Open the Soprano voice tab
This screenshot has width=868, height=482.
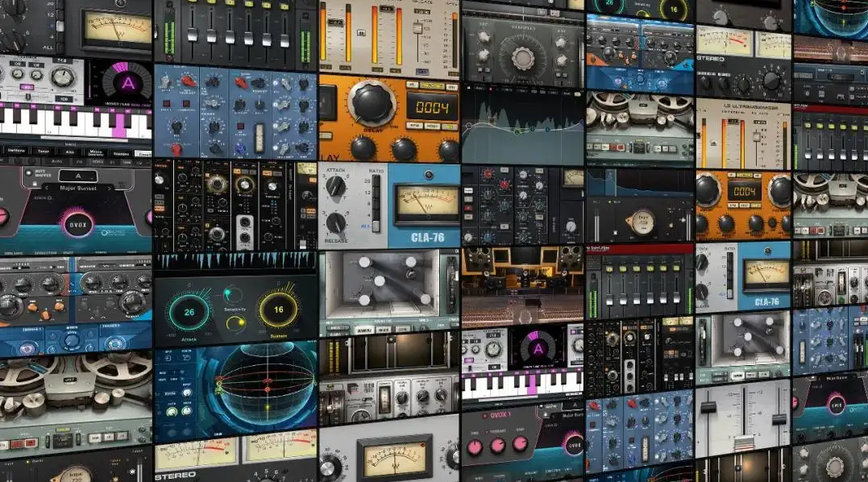coord(121,152)
